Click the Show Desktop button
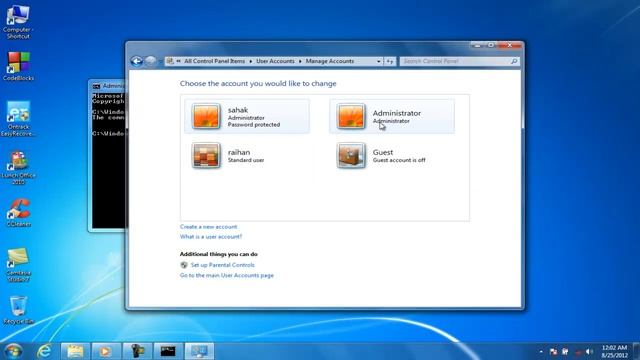The width and height of the screenshot is (640, 360). tap(637, 351)
